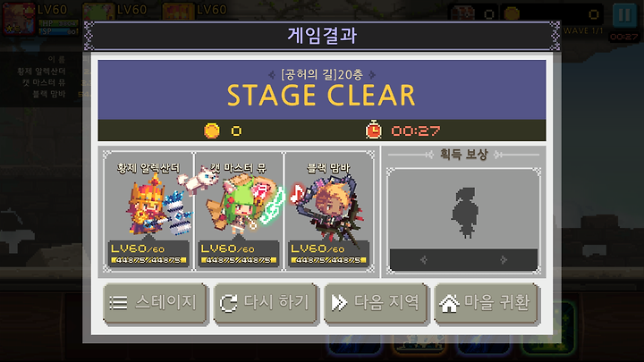Click the white cat pet icon

199,181
